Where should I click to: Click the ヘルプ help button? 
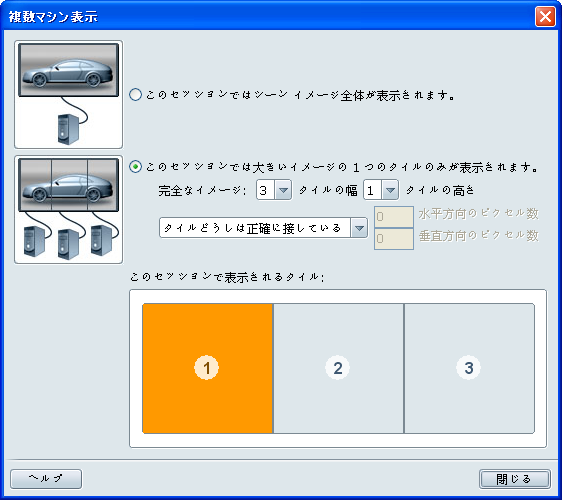pos(46,479)
